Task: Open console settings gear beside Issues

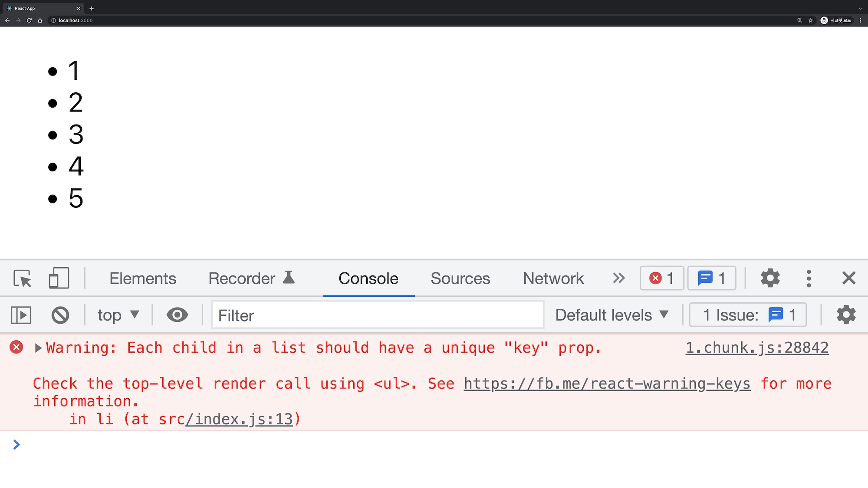Action: (x=846, y=315)
